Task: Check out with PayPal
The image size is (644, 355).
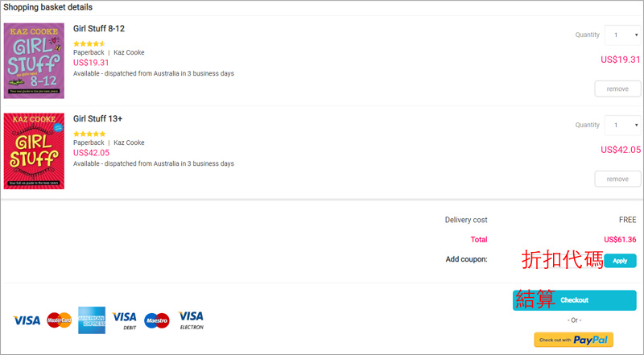Action: point(573,340)
